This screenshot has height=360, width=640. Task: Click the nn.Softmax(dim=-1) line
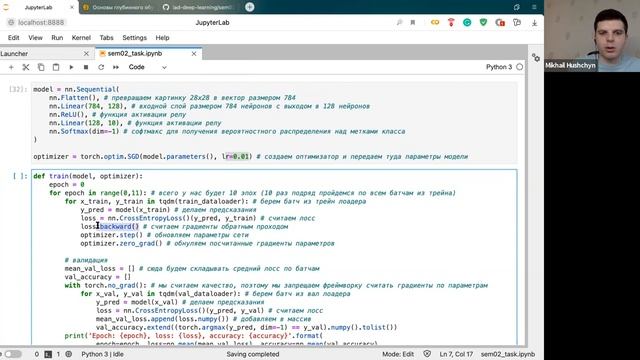(x=227, y=131)
